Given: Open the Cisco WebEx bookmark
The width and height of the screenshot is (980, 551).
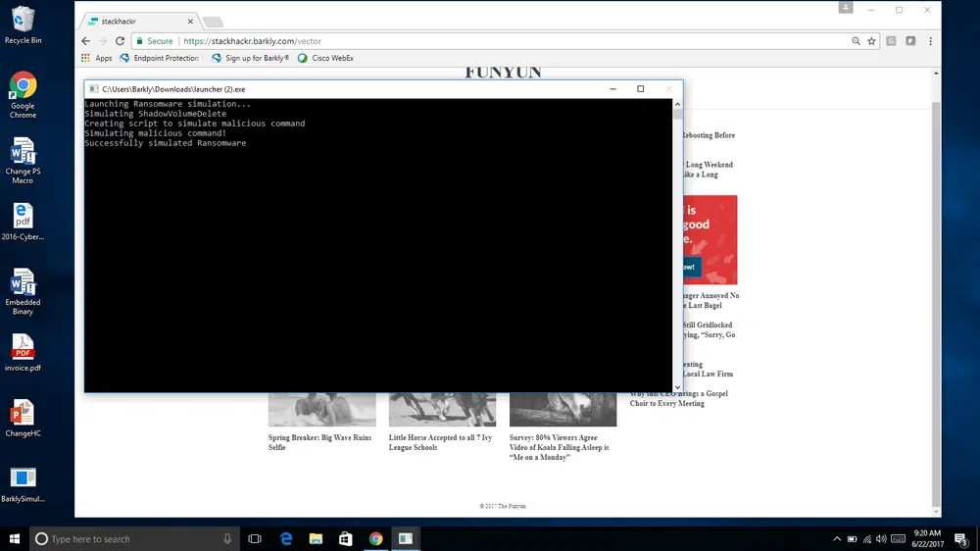Looking at the screenshot, I should click(325, 58).
